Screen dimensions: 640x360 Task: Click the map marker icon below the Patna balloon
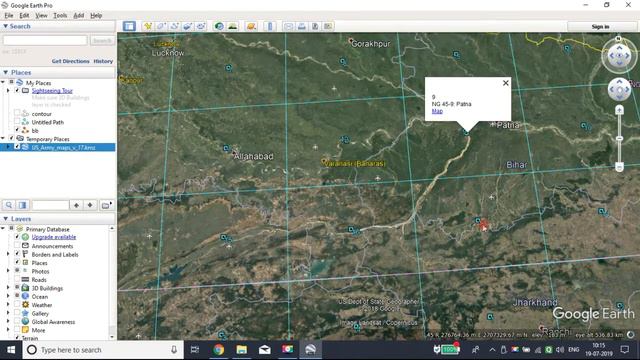click(x=466, y=132)
